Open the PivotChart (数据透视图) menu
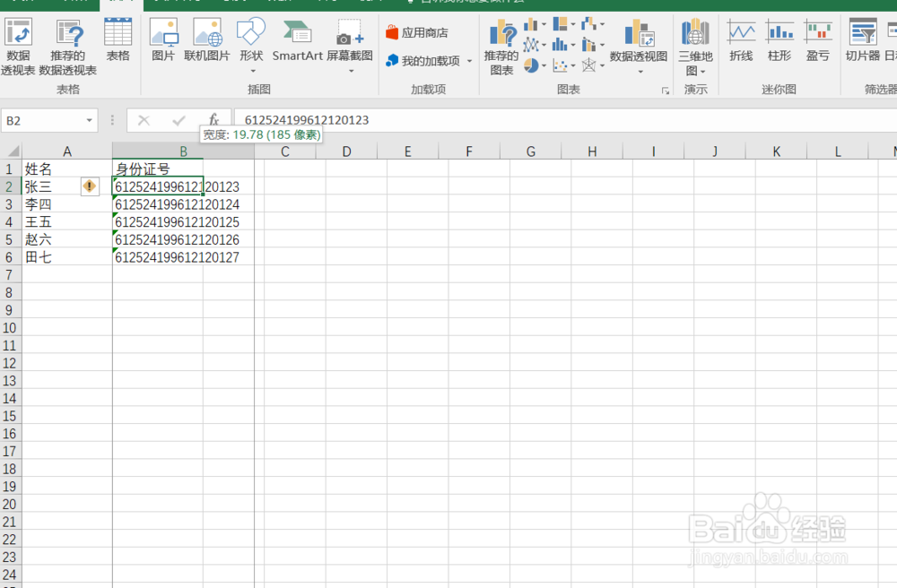The image size is (897, 588). coord(639,47)
